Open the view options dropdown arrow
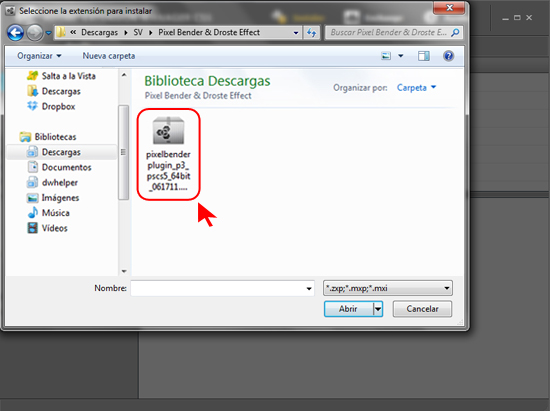The image size is (550, 411). 401,56
